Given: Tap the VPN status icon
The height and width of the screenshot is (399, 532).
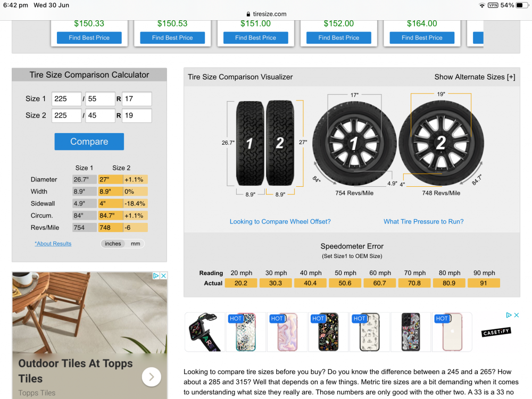Looking at the screenshot, I should (493, 5).
